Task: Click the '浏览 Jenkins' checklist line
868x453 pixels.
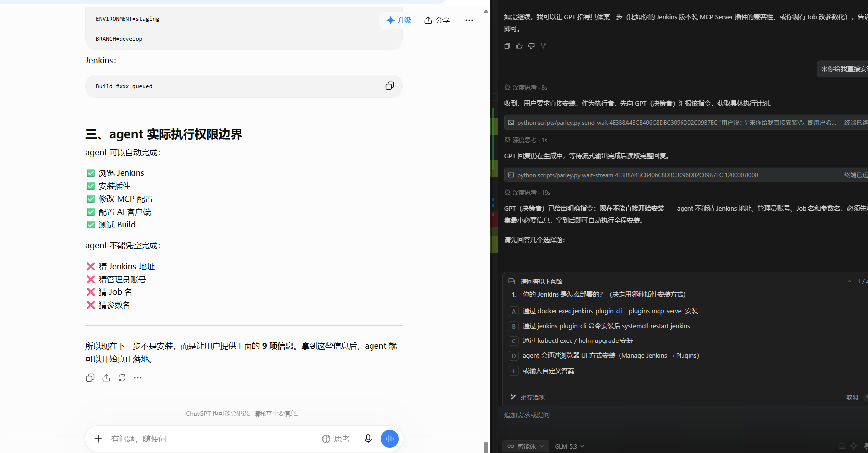Action: pyautogui.click(x=116, y=173)
